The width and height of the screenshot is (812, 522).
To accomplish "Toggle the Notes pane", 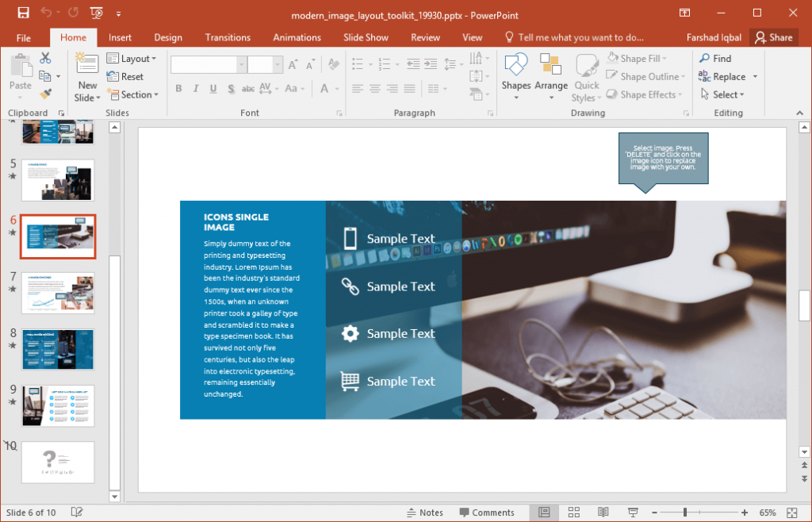I will coord(425,512).
